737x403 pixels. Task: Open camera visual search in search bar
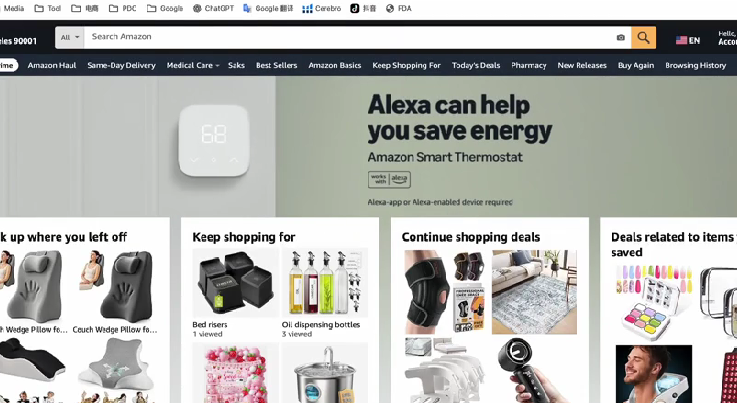pos(620,38)
